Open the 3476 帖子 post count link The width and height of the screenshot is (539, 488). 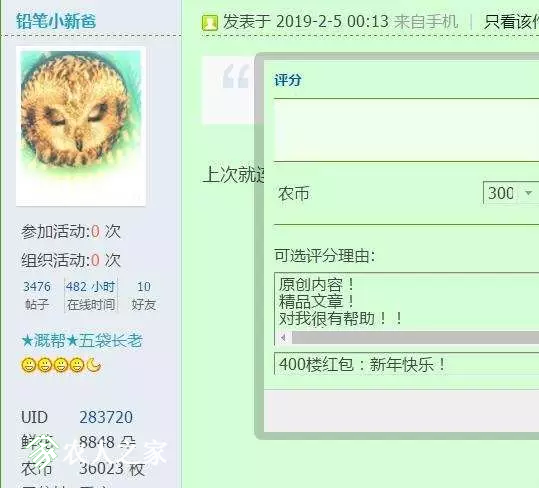point(37,295)
